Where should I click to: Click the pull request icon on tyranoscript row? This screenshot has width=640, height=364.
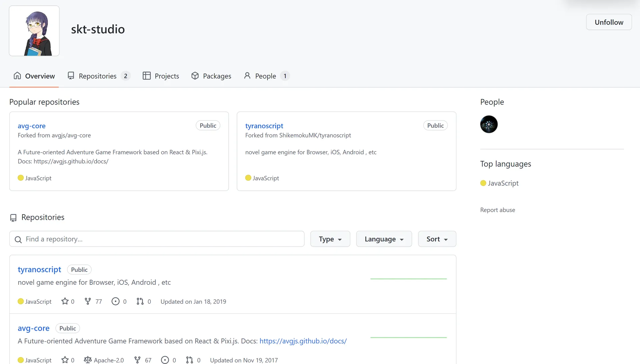click(x=140, y=301)
